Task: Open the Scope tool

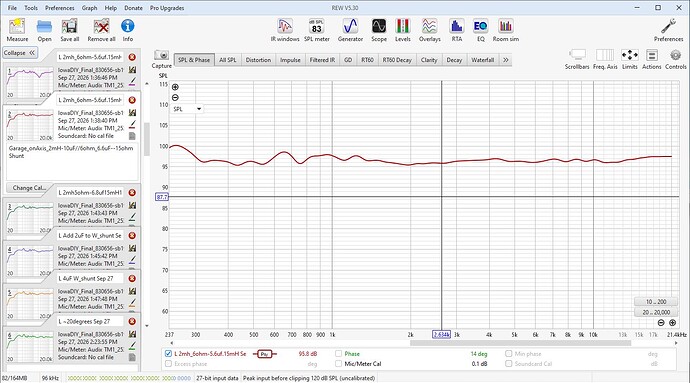Action: coord(378,30)
